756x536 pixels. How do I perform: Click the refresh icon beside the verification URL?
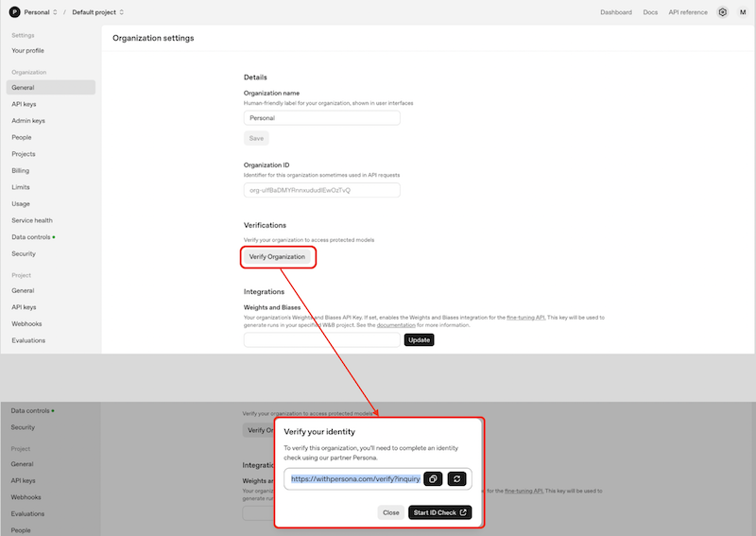coord(456,479)
